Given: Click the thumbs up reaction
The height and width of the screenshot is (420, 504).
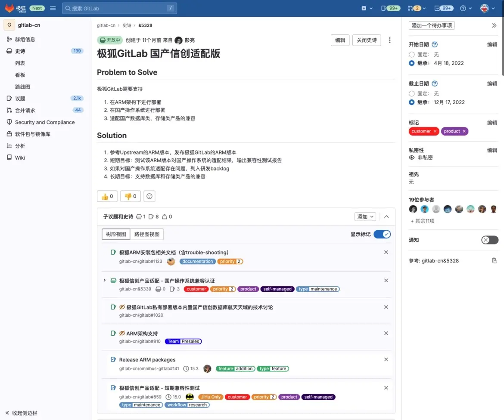Looking at the screenshot, I should [107, 196].
